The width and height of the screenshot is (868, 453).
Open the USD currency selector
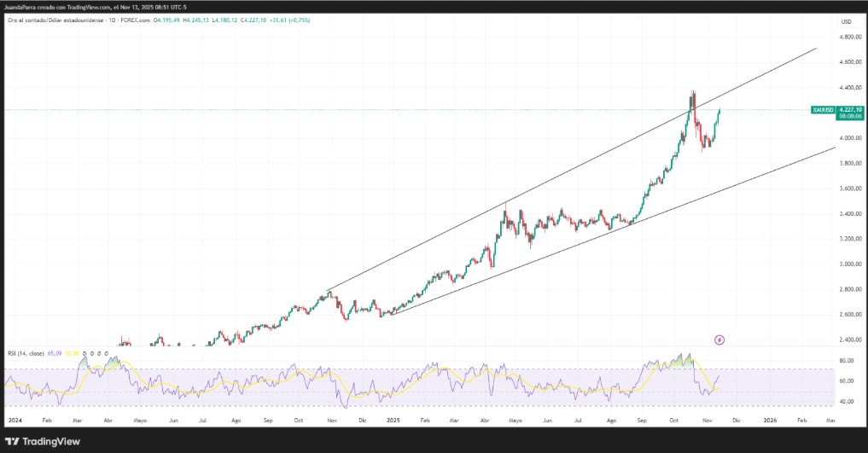(x=846, y=21)
